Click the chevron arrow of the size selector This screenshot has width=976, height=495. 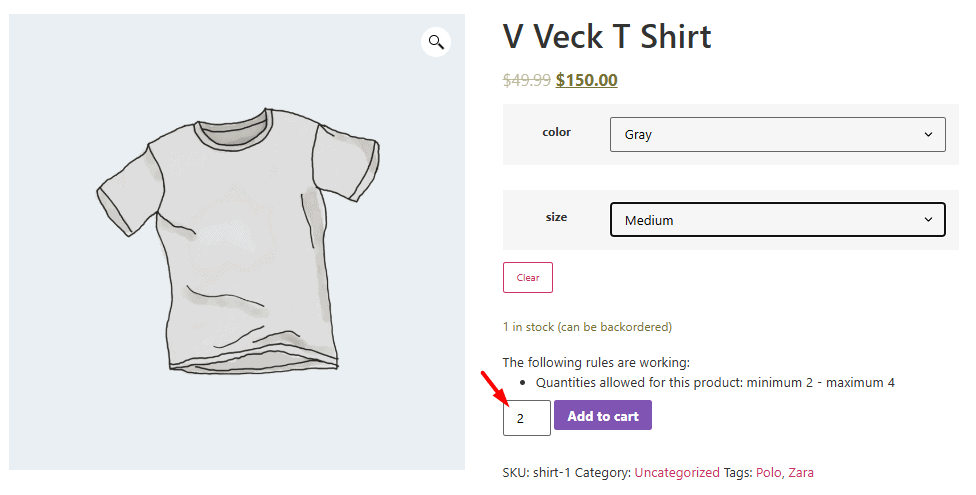point(928,220)
